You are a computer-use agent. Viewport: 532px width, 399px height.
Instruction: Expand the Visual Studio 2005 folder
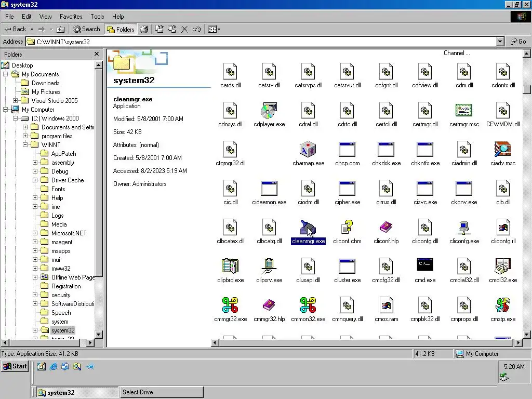[15, 100]
